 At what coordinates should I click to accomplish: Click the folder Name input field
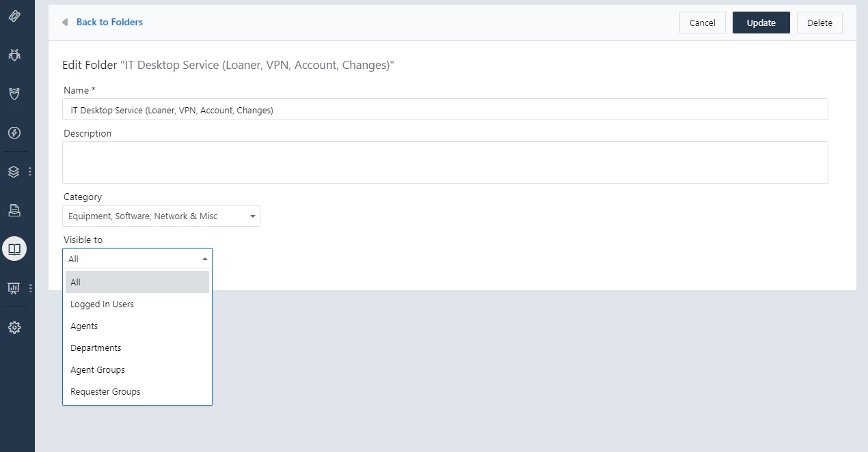[445, 109]
